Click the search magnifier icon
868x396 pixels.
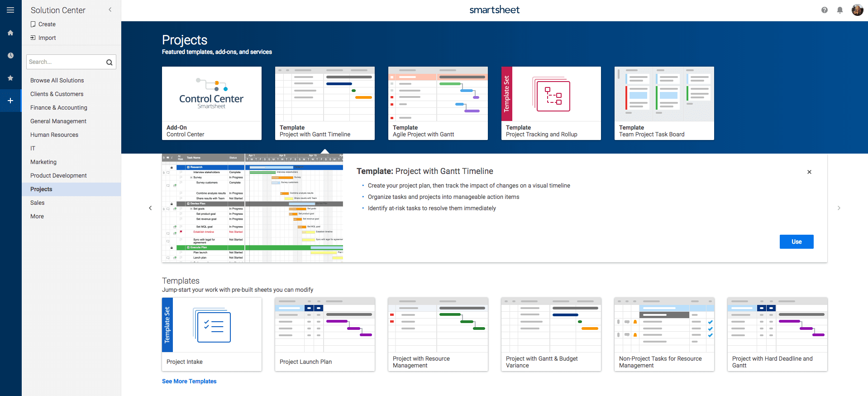pos(109,62)
